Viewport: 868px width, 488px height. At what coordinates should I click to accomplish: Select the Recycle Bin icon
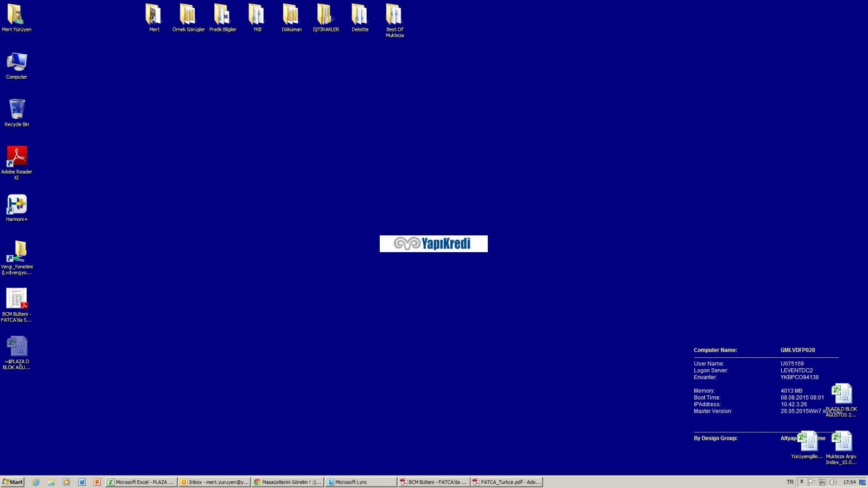(16, 113)
